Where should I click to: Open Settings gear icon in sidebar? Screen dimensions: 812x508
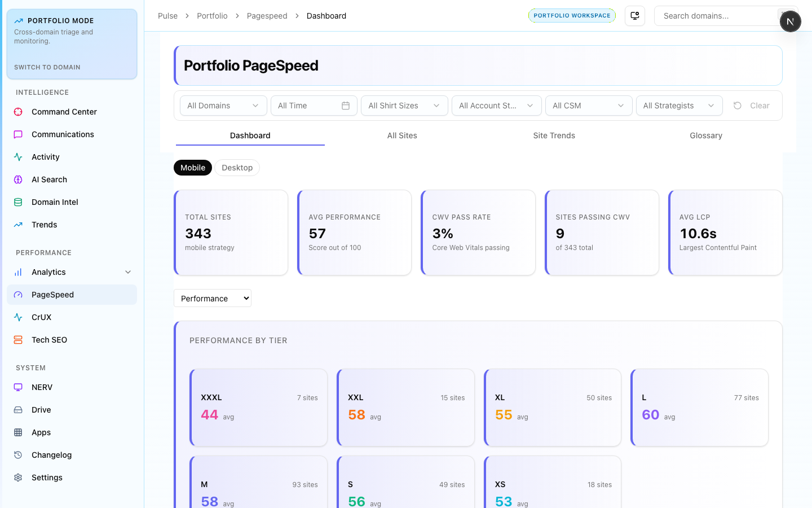pyautogui.click(x=18, y=478)
